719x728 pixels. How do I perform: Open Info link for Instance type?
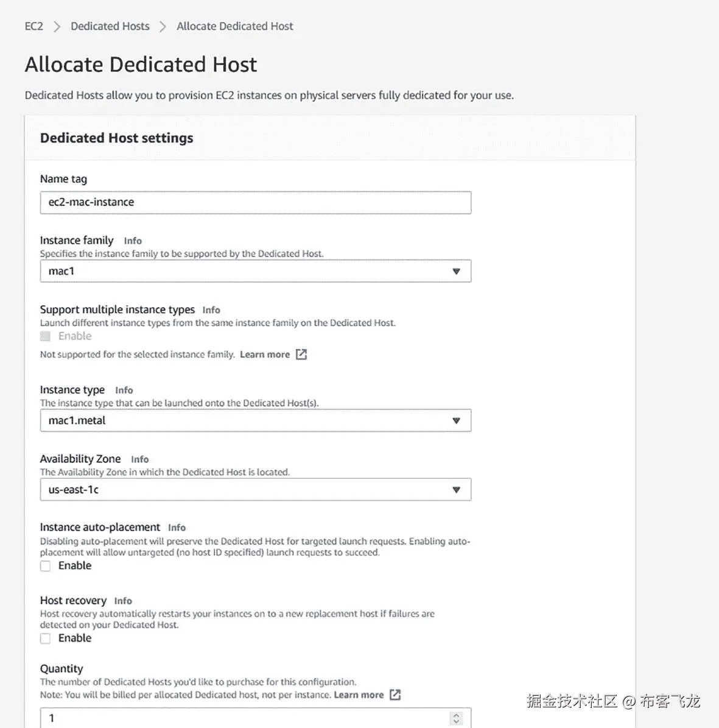[124, 390]
